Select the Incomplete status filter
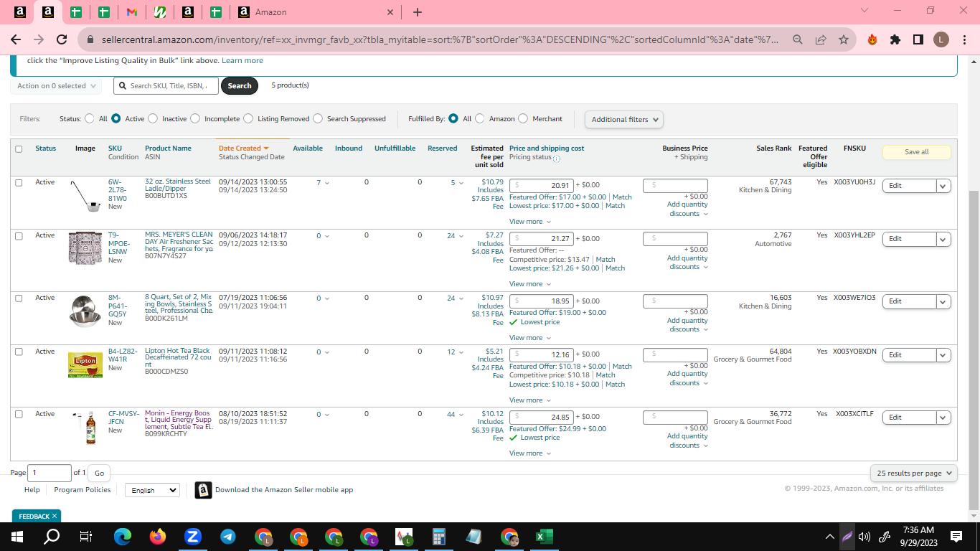The image size is (980, 551). [194, 118]
